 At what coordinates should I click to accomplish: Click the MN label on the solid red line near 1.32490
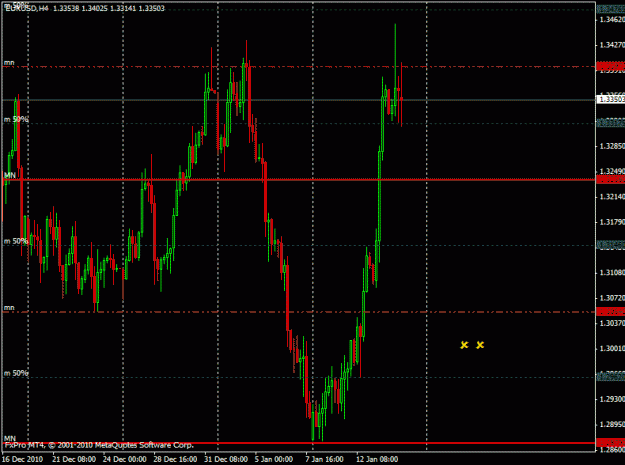pyautogui.click(x=10, y=175)
